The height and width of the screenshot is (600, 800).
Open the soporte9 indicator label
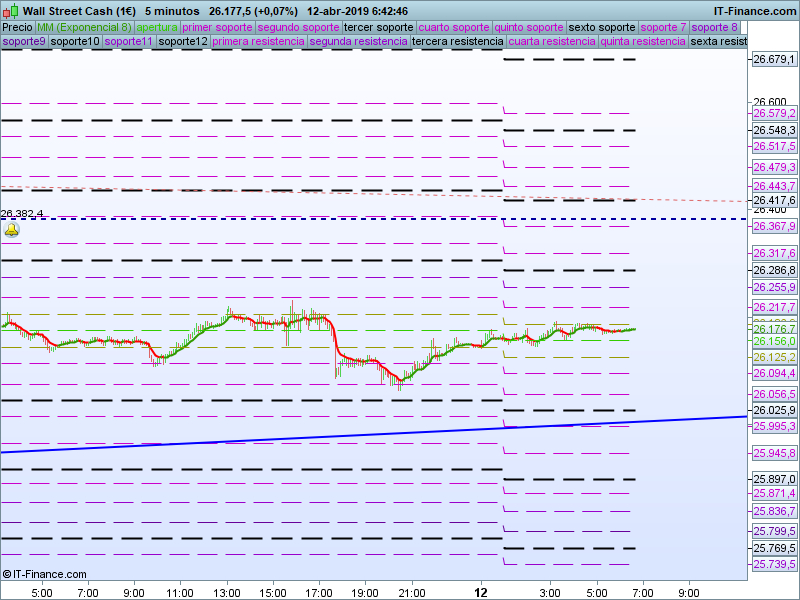[24, 41]
